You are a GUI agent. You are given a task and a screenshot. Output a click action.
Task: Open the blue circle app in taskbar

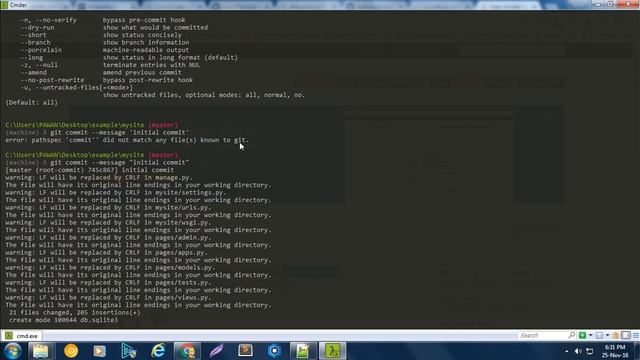(x=274, y=351)
